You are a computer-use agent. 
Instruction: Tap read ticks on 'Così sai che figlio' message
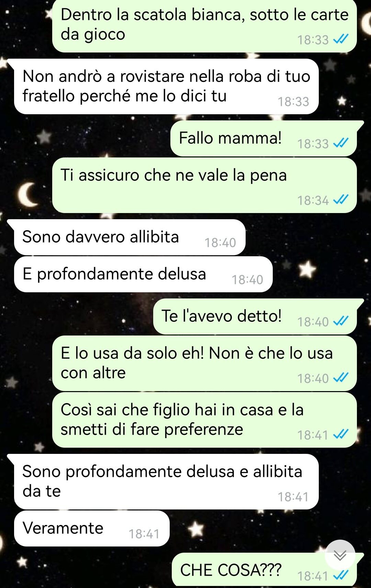point(341,434)
